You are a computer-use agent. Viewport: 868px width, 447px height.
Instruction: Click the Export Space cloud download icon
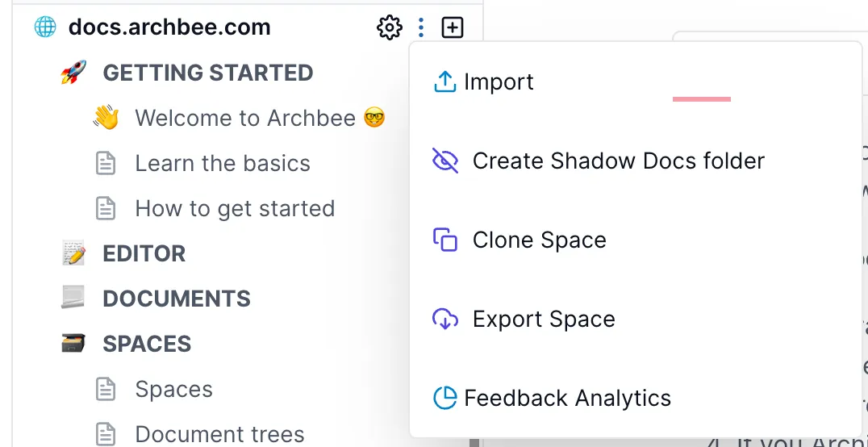[x=445, y=320]
